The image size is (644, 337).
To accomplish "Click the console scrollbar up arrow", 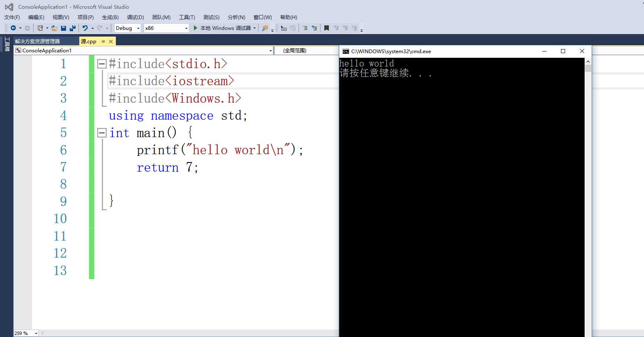I will (x=588, y=61).
